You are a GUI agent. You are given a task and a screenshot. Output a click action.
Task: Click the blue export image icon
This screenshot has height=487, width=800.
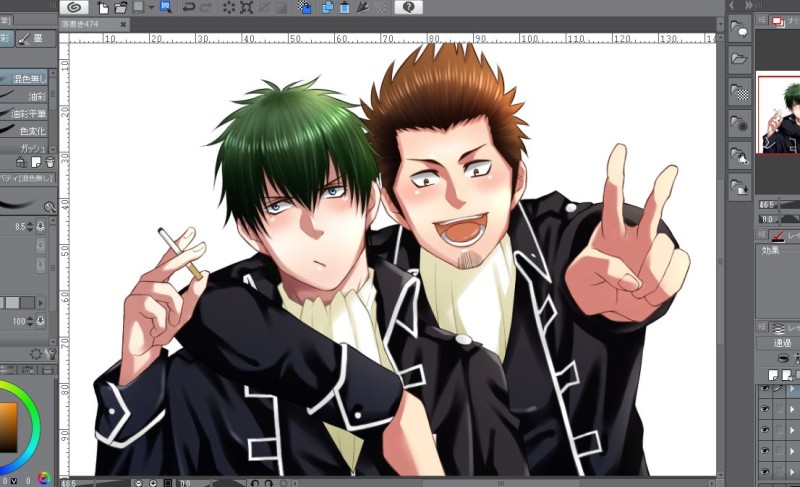click(x=166, y=7)
